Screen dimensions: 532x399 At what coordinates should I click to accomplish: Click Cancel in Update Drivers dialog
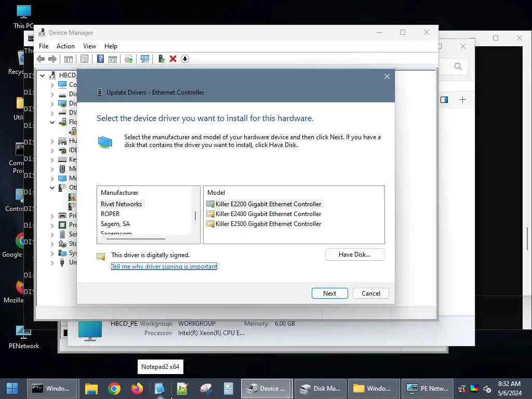click(x=370, y=294)
